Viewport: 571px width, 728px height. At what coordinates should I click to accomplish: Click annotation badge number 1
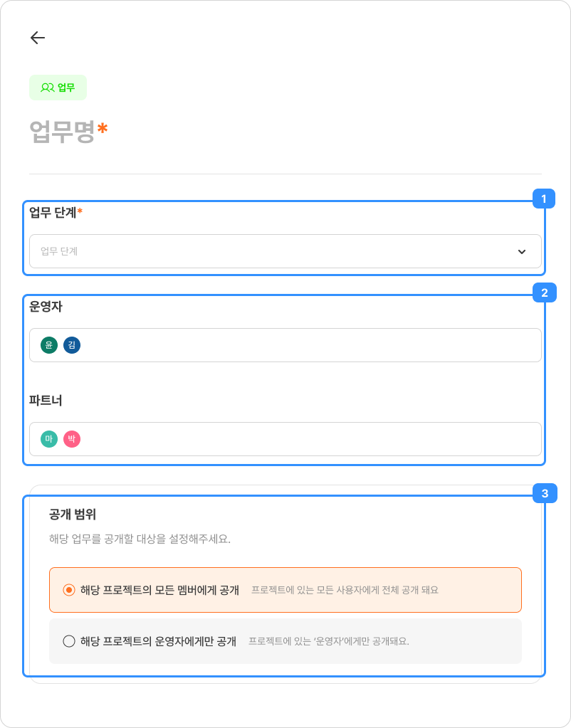click(544, 199)
